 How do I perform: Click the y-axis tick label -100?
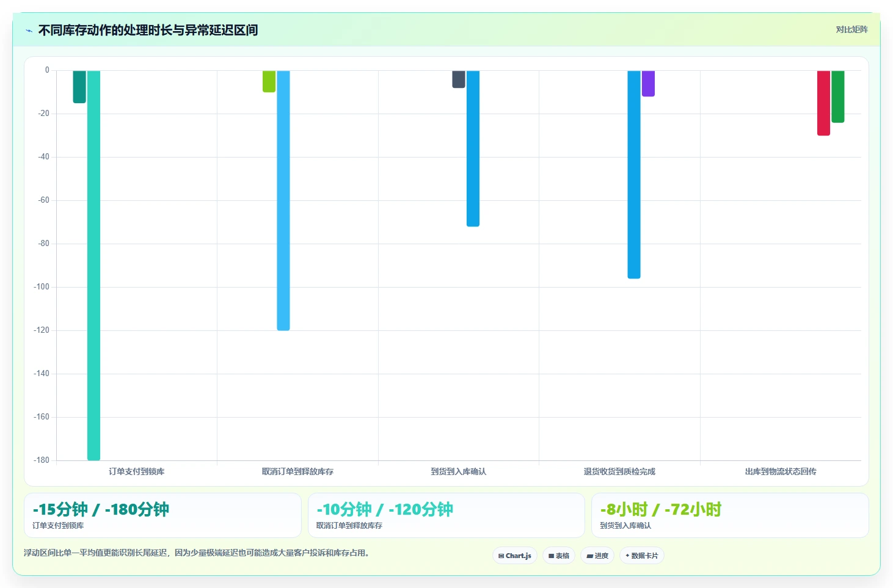point(42,287)
